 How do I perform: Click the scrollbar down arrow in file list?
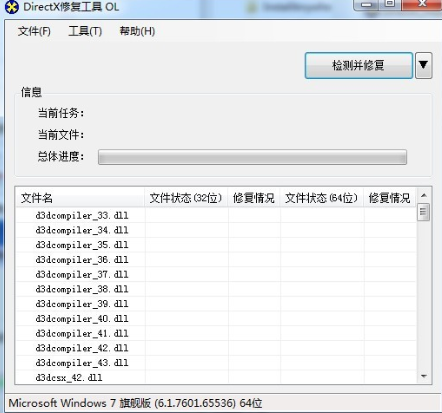pyautogui.click(x=424, y=376)
